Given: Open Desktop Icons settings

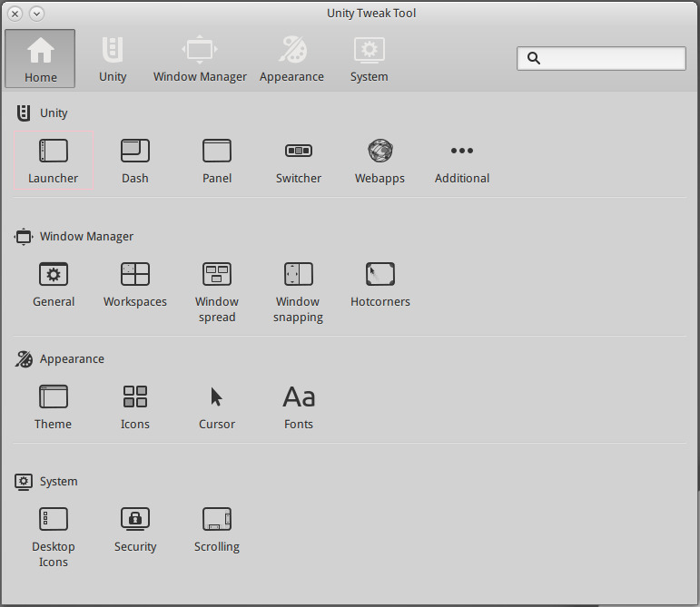Looking at the screenshot, I should click(54, 520).
